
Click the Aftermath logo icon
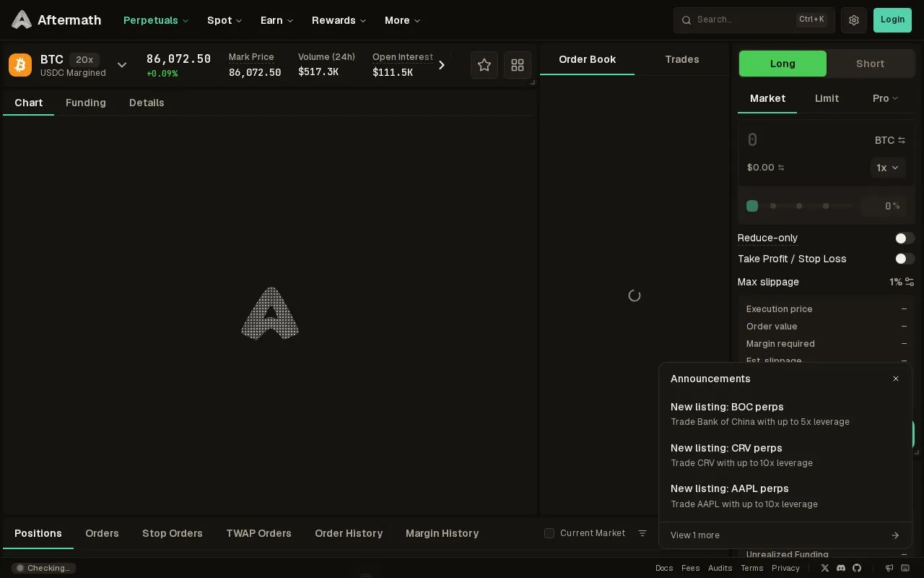pos(22,20)
